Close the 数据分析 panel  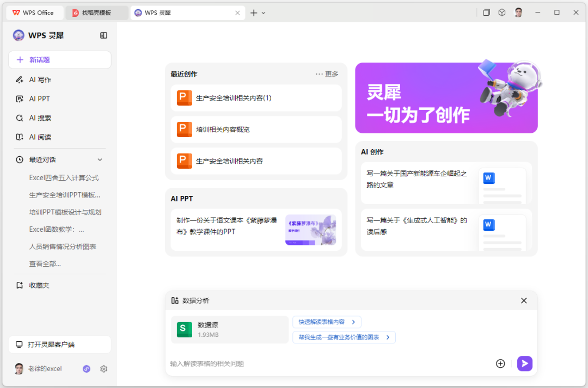coord(524,300)
